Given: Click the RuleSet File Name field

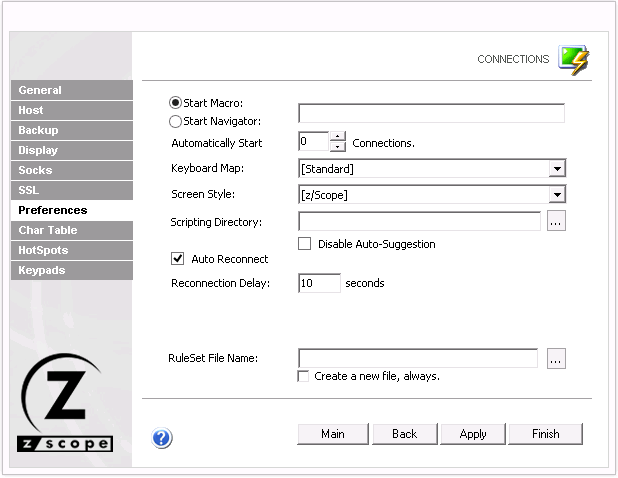Looking at the screenshot, I should pyautogui.click(x=418, y=358).
